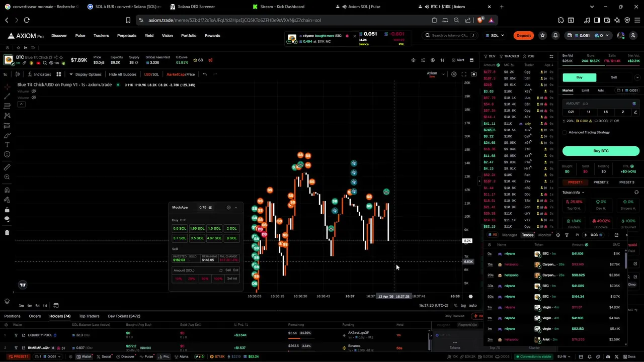Toggle YOU trades filter
Image resolution: width=644 pixels, height=362 pixels.
click(528, 56)
